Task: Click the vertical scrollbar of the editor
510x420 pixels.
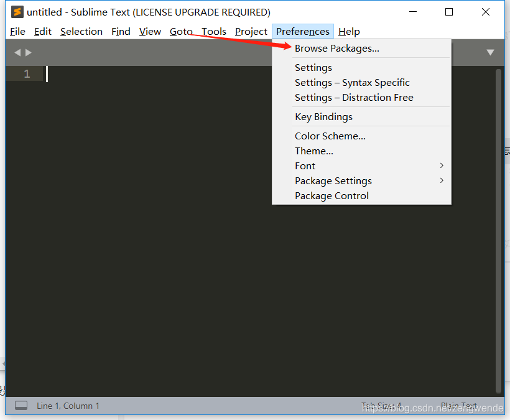Action: (x=498, y=231)
